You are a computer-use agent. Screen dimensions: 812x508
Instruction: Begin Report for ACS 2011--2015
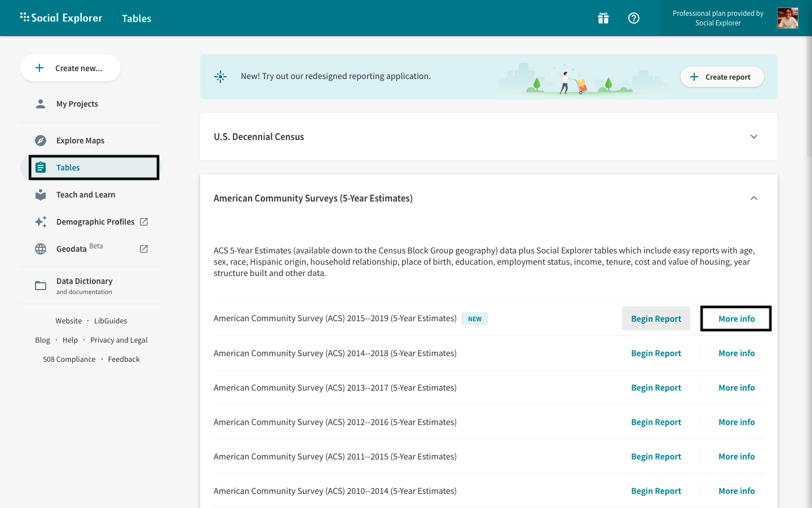point(656,456)
